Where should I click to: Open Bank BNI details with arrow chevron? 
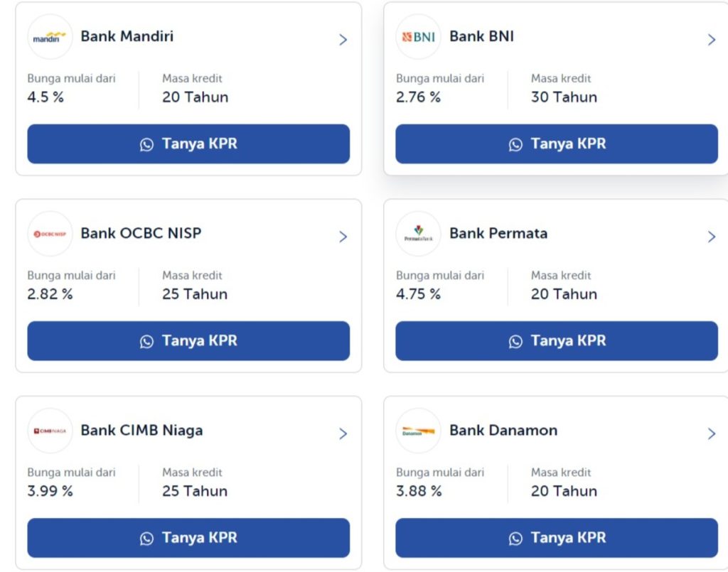click(712, 40)
